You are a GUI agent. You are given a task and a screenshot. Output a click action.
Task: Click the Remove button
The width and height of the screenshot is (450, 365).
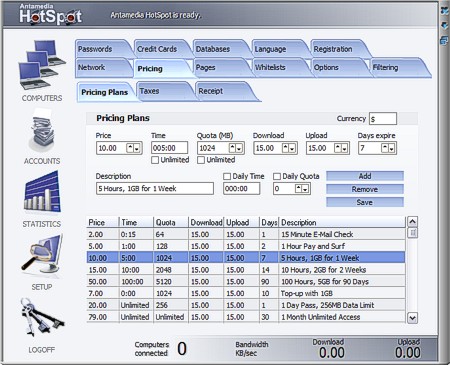coord(365,189)
